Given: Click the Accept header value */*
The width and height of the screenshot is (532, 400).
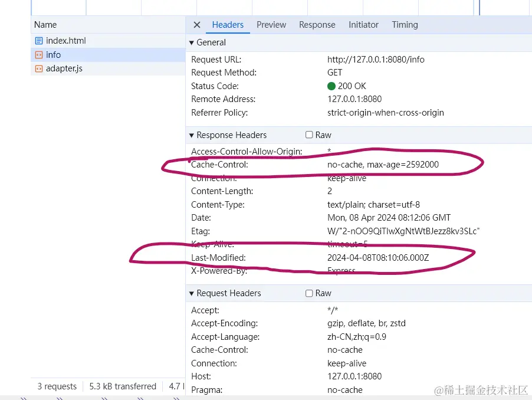Looking at the screenshot, I should coord(333,310).
